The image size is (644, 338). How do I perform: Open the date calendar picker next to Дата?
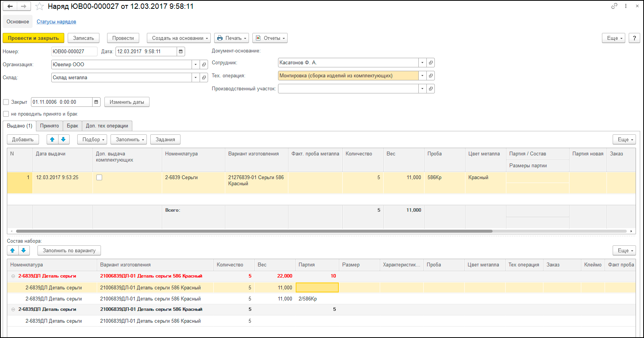click(181, 51)
